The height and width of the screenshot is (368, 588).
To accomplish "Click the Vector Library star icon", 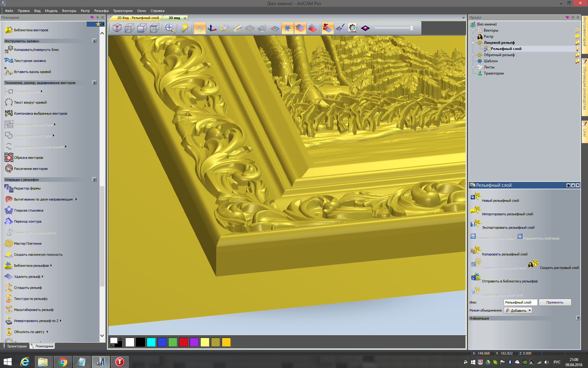I will [9, 30].
